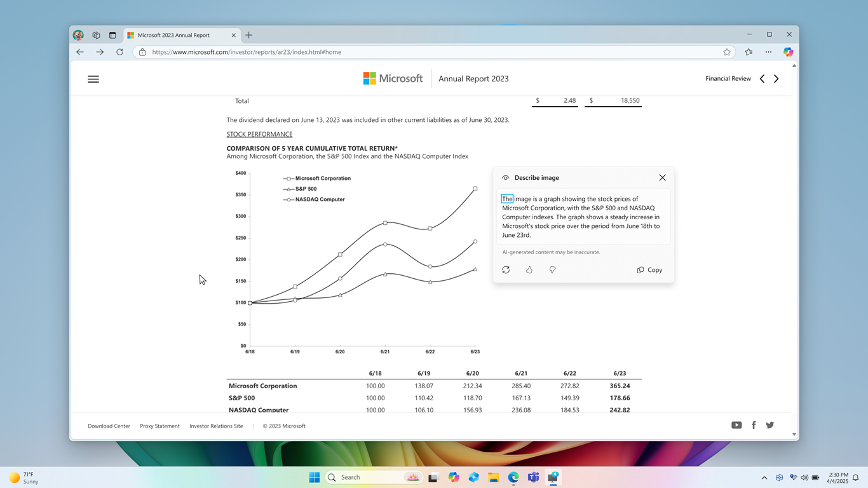The height and width of the screenshot is (488, 868).
Task: Give thumbs down to the image description
Action: (552, 269)
